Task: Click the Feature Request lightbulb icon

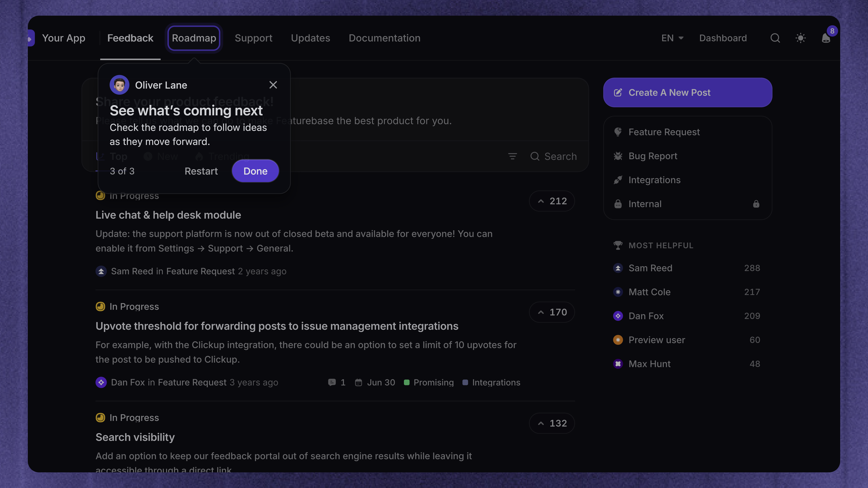Action: point(618,132)
